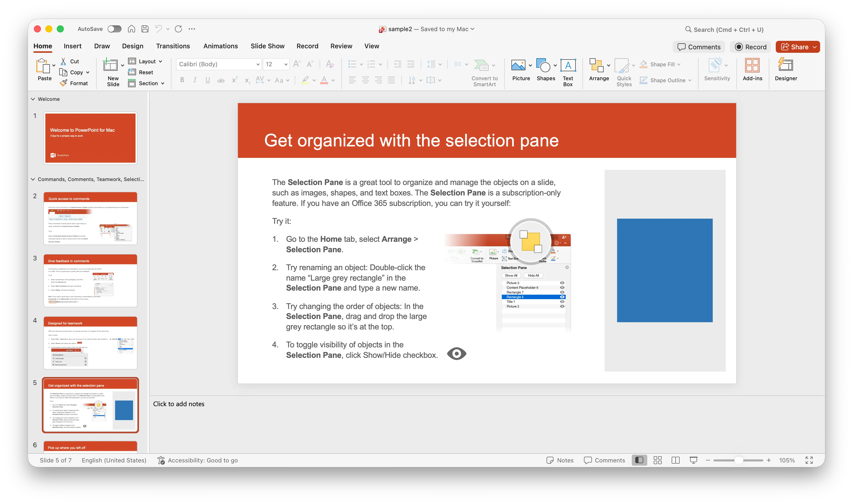
Task: Click the Comments button at top right
Action: [x=699, y=47]
